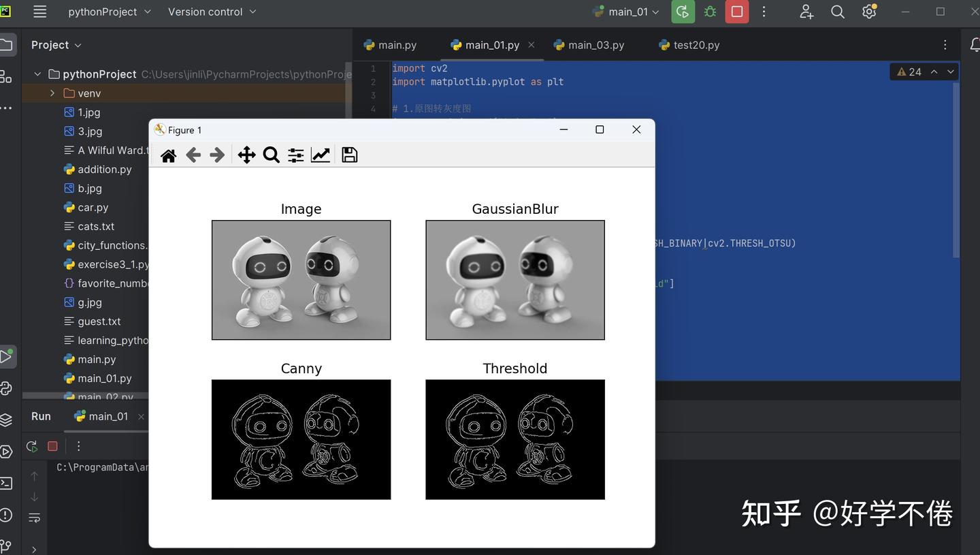Go to the next highlighted warning arrow
This screenshot has width=980, height=555.
(x=951, y=72)
